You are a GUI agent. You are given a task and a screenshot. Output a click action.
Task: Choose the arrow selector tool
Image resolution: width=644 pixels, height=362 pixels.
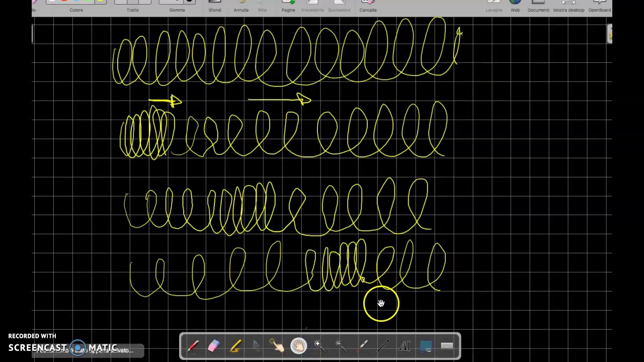tap(256, 346)
